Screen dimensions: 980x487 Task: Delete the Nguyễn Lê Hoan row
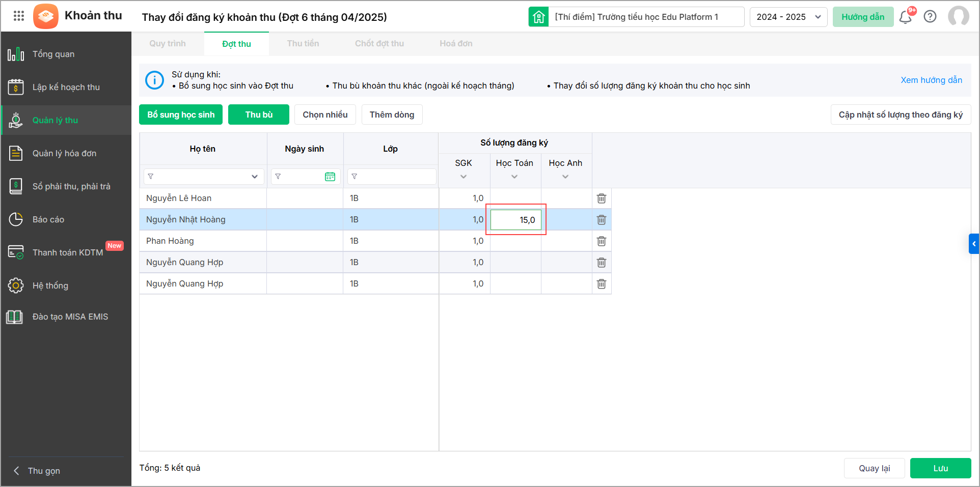pos(602,198)
